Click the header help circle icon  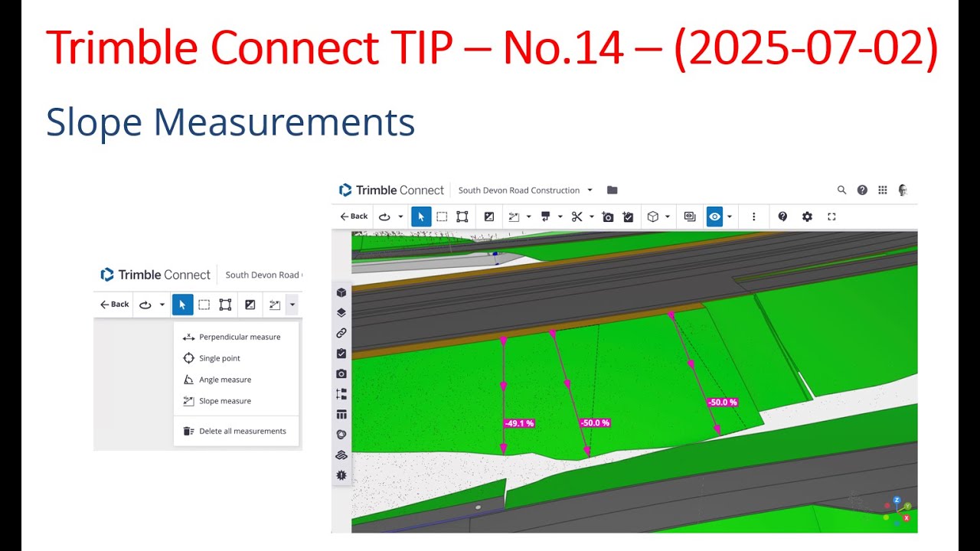click(x=862, y=190)
